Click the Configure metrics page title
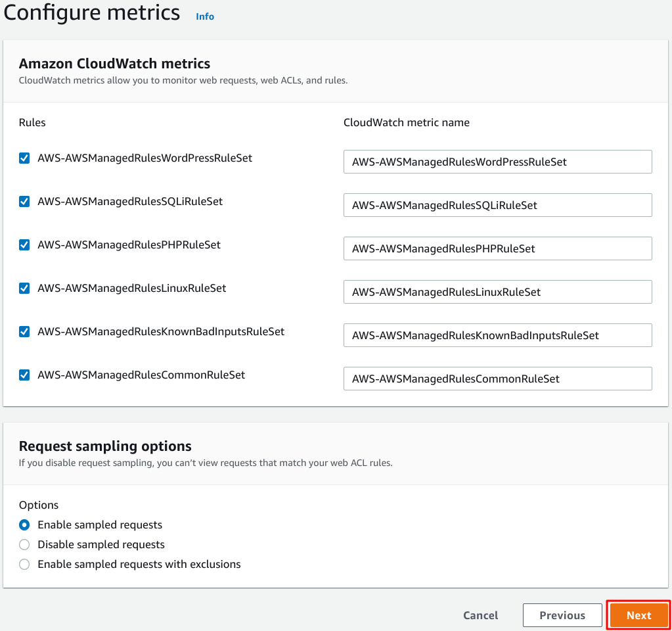Image resolution: width=672 pixels, height=631 pixels. (x=92, y=12)
